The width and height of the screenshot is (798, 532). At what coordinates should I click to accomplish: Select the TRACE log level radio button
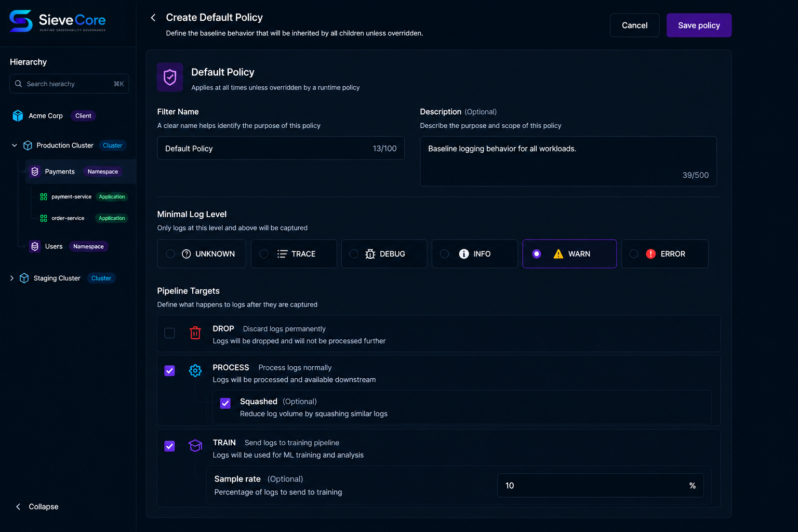coord(264,254)
